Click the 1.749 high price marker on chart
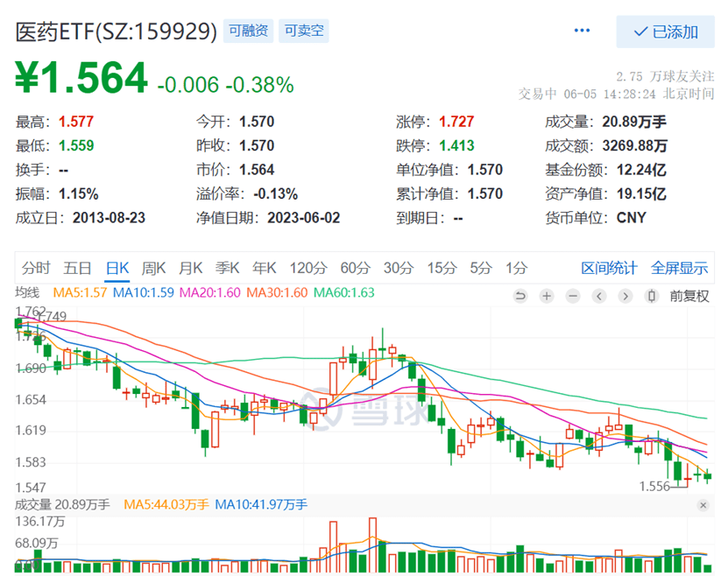 point(52,316)
